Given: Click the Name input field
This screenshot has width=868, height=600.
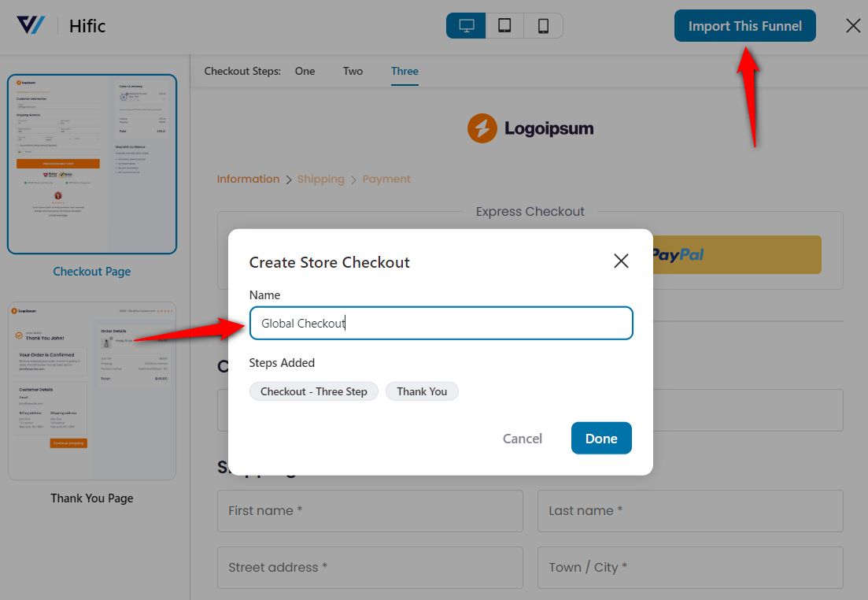Looking at the screenshot, I should tap(441, 323).
